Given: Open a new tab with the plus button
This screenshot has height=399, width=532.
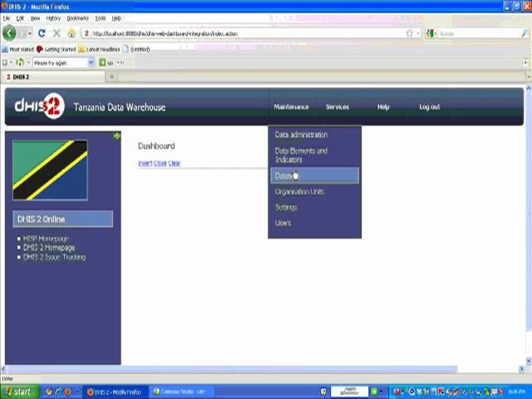Looking at the screenshot, I should pos(111,77).
